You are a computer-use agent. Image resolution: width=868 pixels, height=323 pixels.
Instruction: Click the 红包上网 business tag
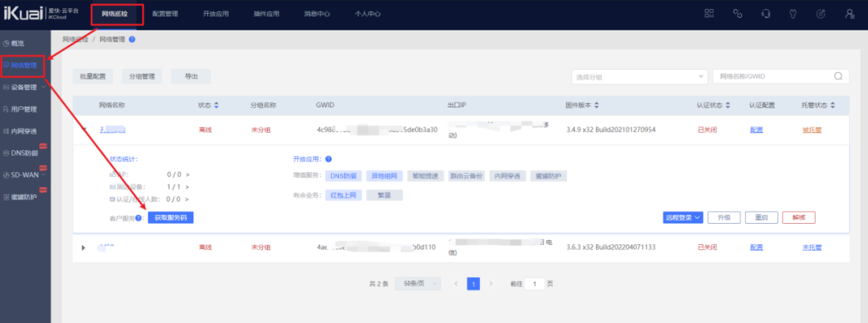tap(344, 195)
